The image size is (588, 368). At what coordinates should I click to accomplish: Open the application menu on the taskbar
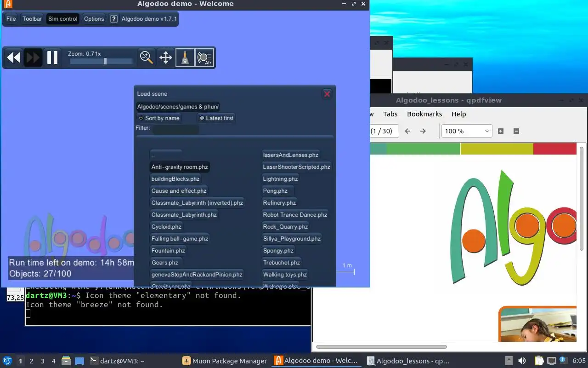(7, 361)
